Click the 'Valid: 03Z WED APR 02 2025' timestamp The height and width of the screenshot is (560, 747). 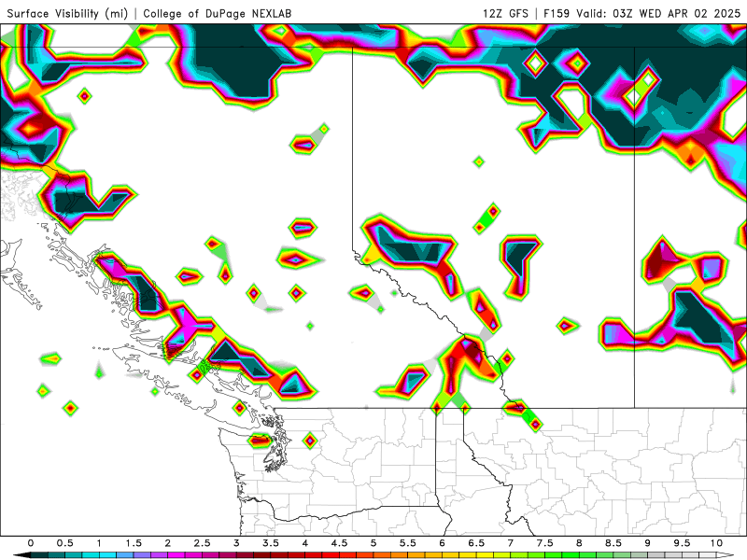pos(658,13)
